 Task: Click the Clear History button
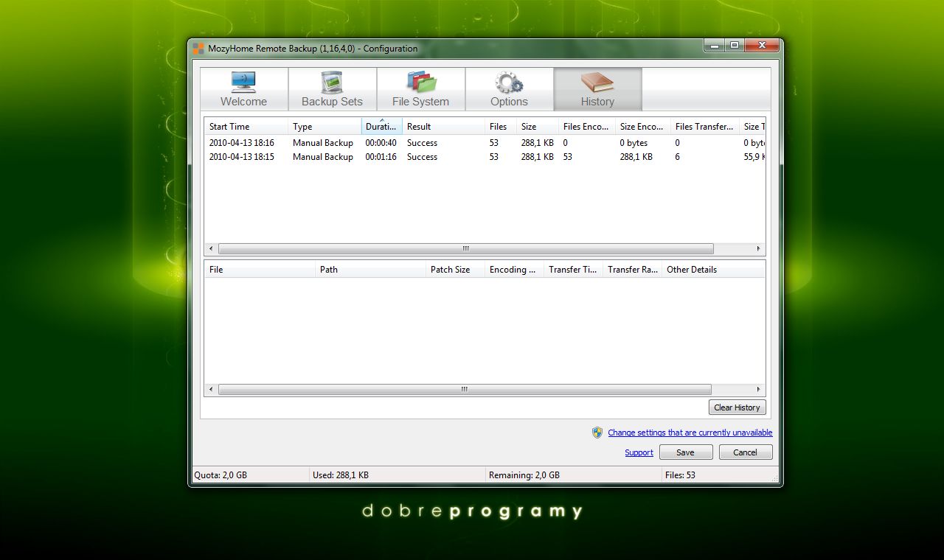click(737, 407)
